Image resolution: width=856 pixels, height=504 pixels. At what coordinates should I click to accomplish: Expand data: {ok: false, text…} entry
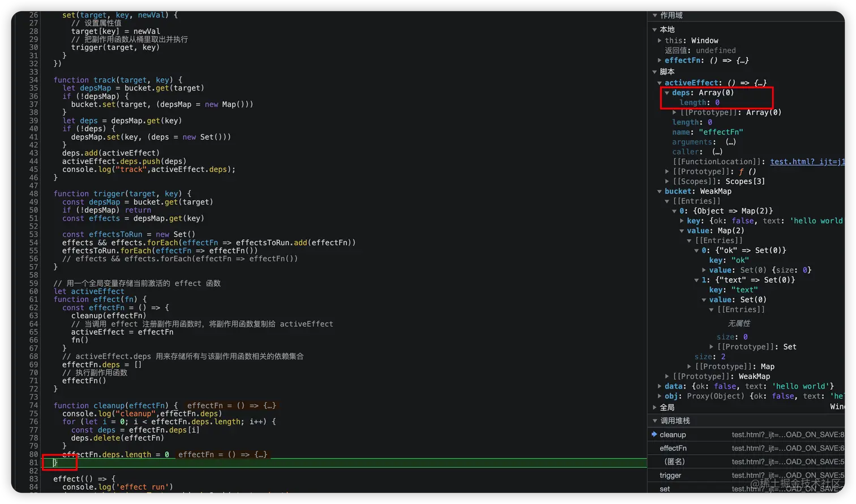point(660,386)
